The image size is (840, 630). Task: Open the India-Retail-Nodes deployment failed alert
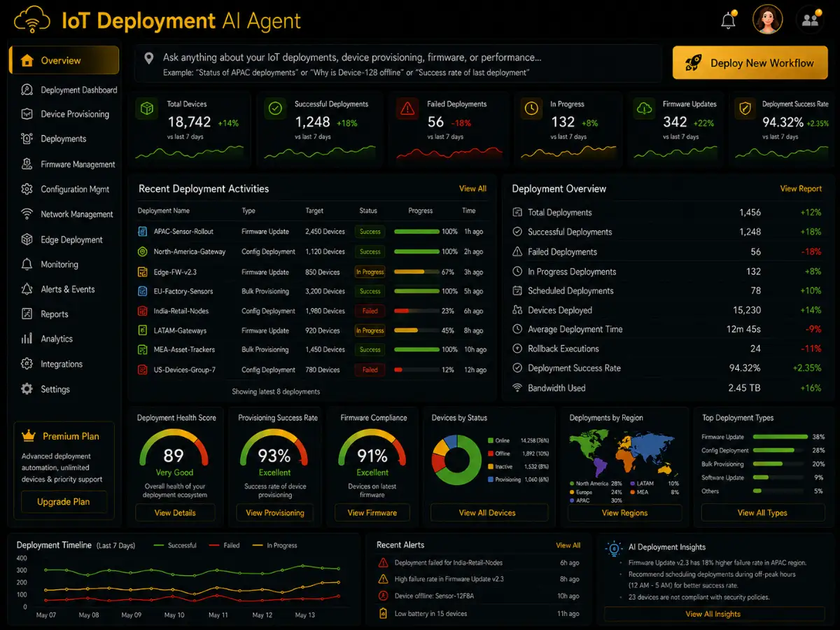(478, 563)
